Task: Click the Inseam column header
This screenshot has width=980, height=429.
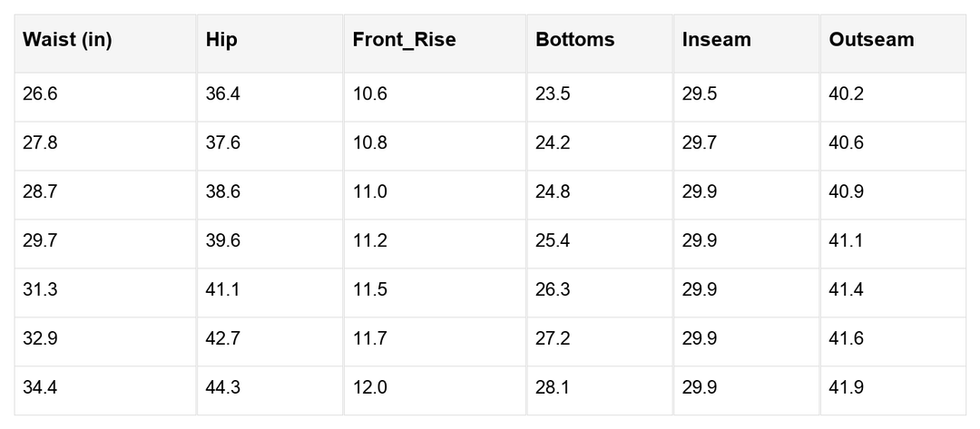Action: (717, 40)
